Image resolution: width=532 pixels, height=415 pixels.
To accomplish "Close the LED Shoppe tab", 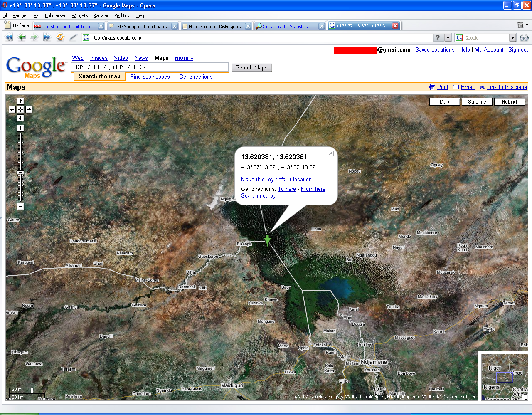I will point(175,26).
